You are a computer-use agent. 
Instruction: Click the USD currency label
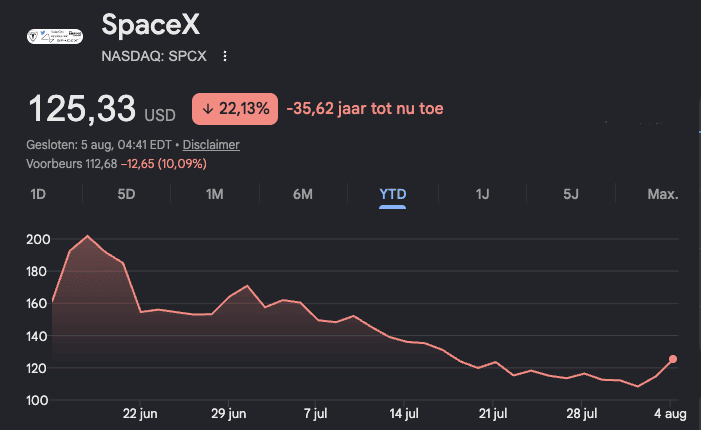point(160,116)
